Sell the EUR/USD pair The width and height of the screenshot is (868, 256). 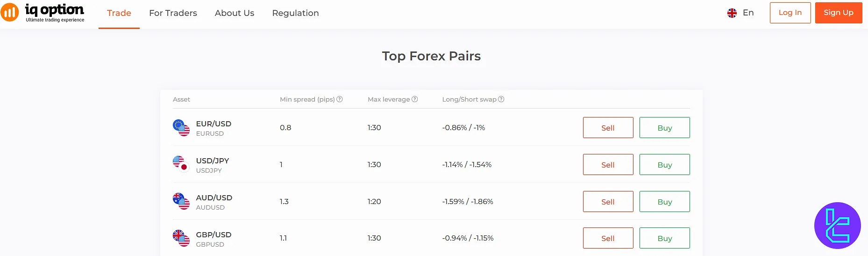click(x=608, y=128)
